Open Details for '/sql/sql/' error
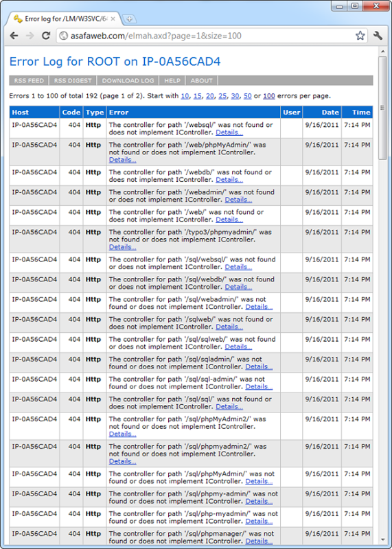 coord(229,406)
